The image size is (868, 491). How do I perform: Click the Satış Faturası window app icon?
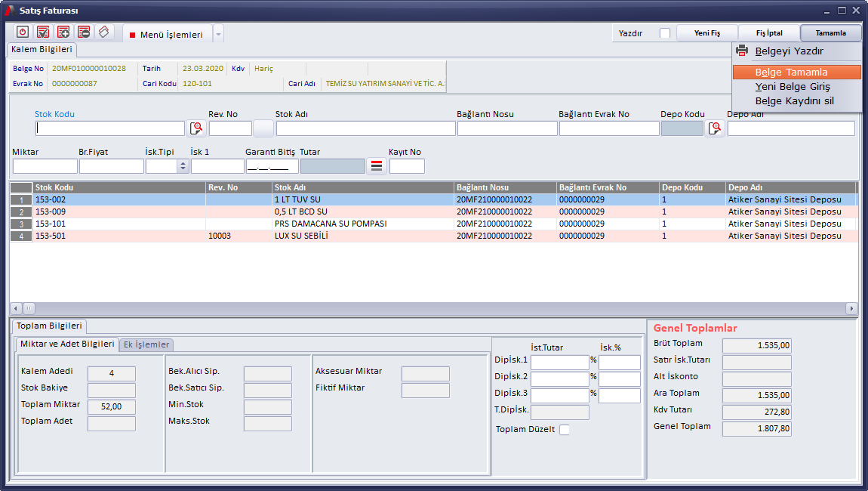(x=9, y=11)
